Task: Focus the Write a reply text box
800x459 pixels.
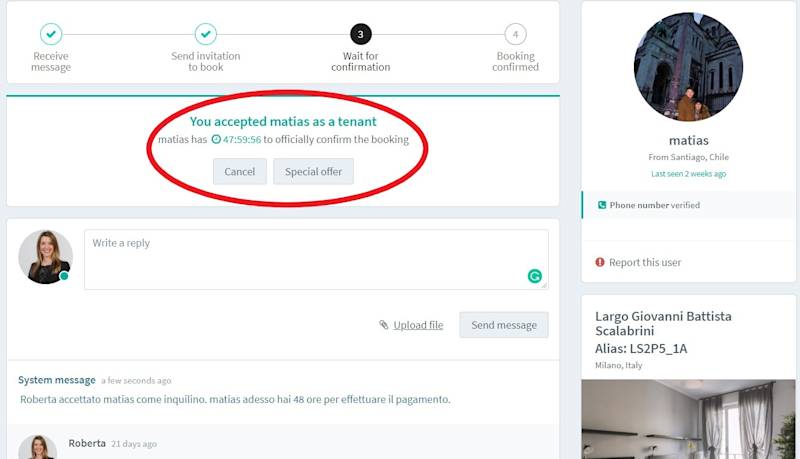Action: click(316, 260)
